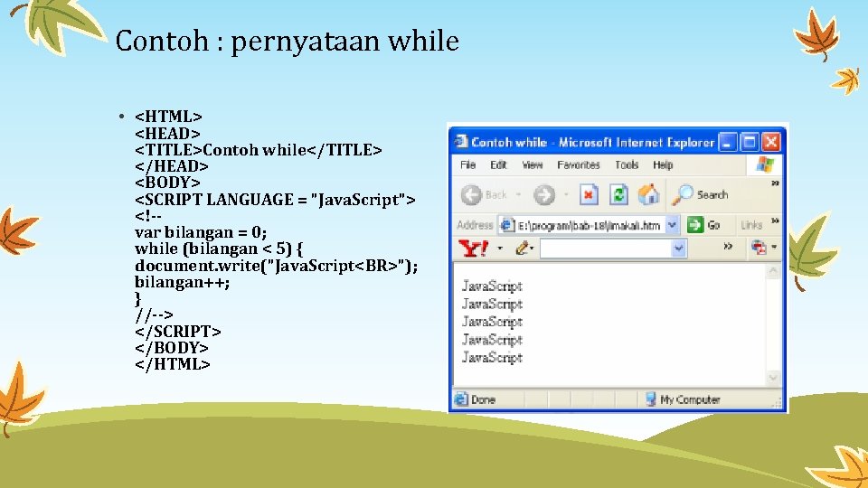Open the Edit menu
This screenshot has height=488, width=868.
(498, 164)
